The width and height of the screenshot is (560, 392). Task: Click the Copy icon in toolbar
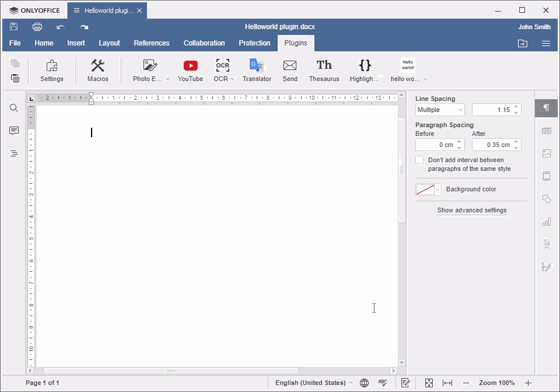click(15, 63)
